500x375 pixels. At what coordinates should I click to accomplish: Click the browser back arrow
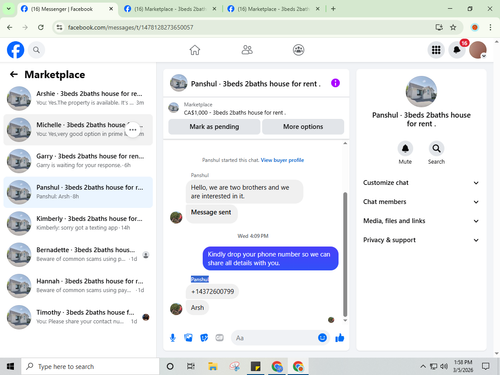pyautogui.click(x=9, y=27)
